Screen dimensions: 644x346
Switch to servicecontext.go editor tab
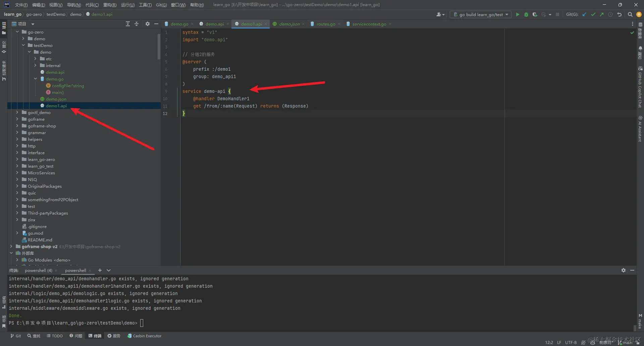369,24
